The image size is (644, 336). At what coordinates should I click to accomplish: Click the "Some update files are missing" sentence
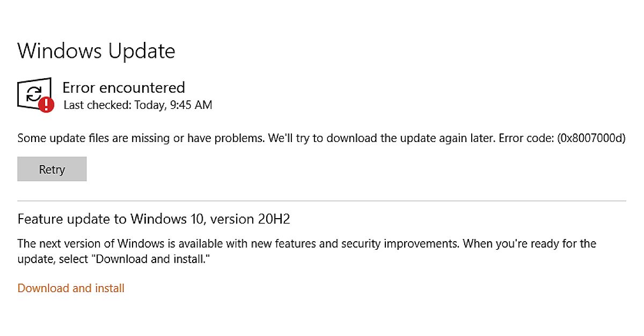(141, 138)
